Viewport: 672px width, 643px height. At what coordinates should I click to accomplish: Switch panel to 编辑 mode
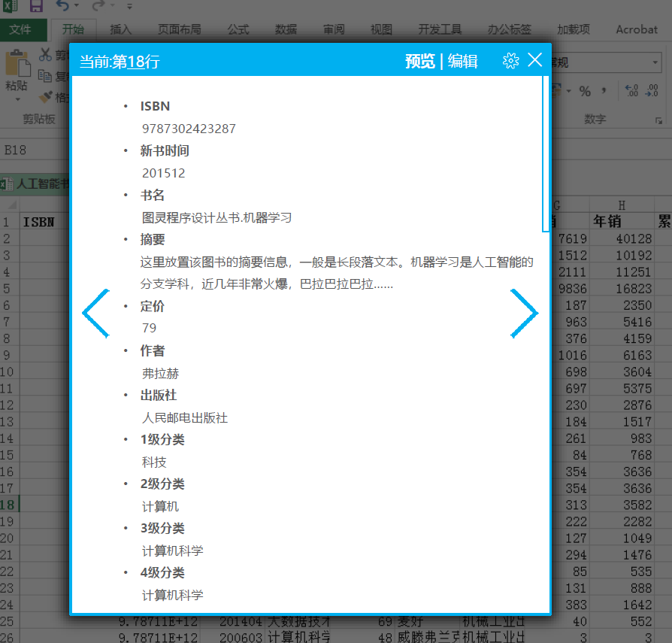(463, 62)
